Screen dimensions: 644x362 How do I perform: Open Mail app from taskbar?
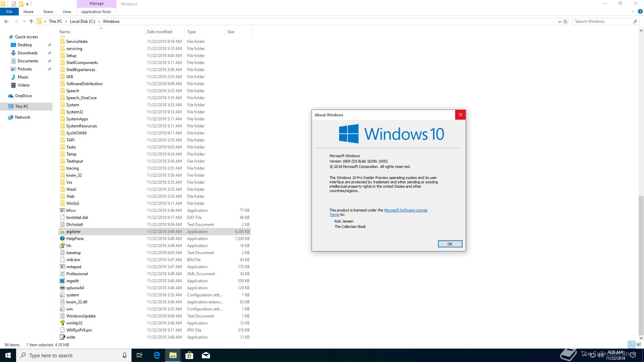tap(206, 355)
